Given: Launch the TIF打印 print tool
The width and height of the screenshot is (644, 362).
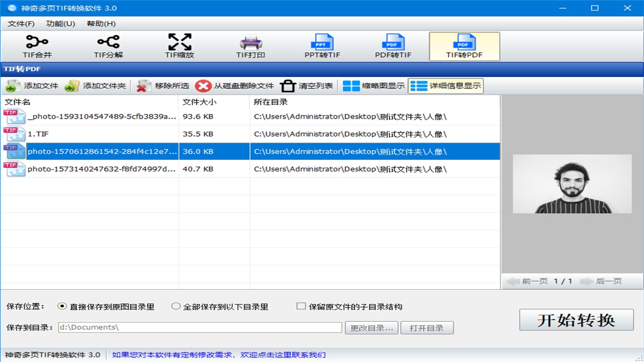Looking at the screenshot, I should click(x=251, y=45).
